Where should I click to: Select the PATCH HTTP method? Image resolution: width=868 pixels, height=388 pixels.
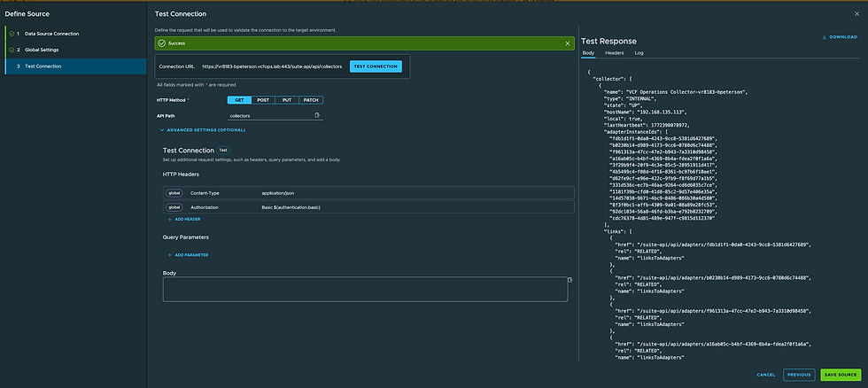[312, 100]
